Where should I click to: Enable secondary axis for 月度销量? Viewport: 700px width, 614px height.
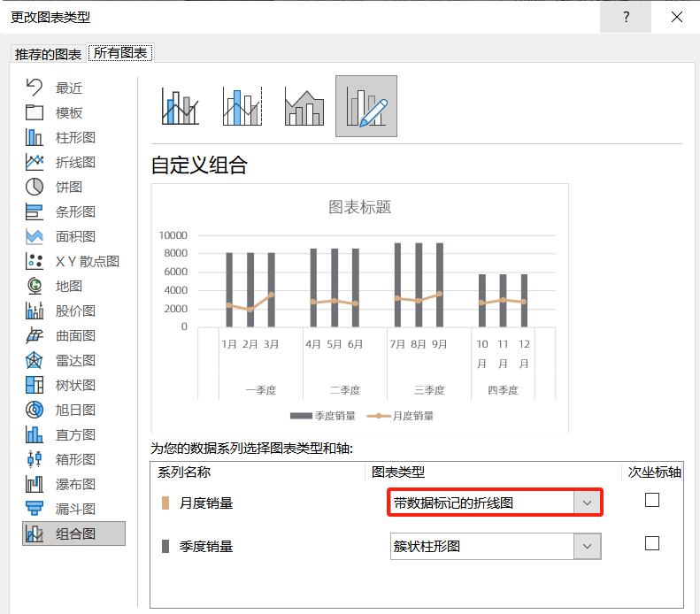(x=652, y=500)
